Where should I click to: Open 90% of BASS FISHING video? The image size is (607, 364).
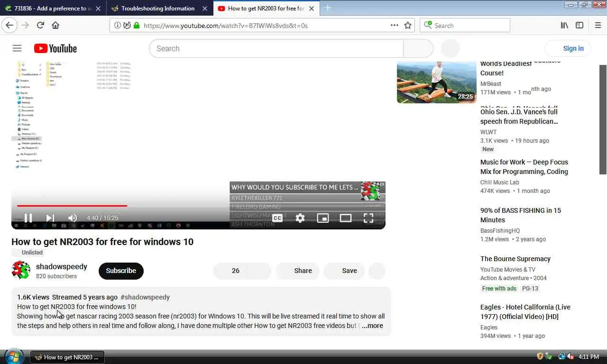(521, 215)
